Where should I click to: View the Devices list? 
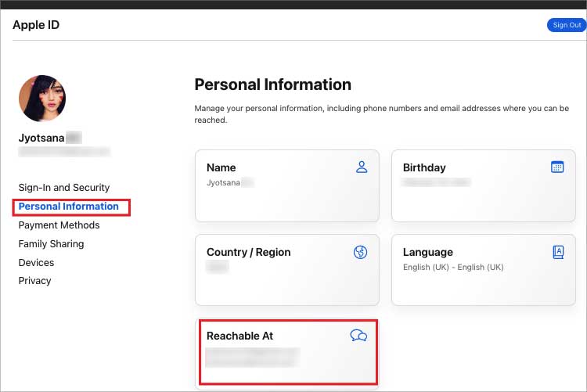[x=36, y=263]
